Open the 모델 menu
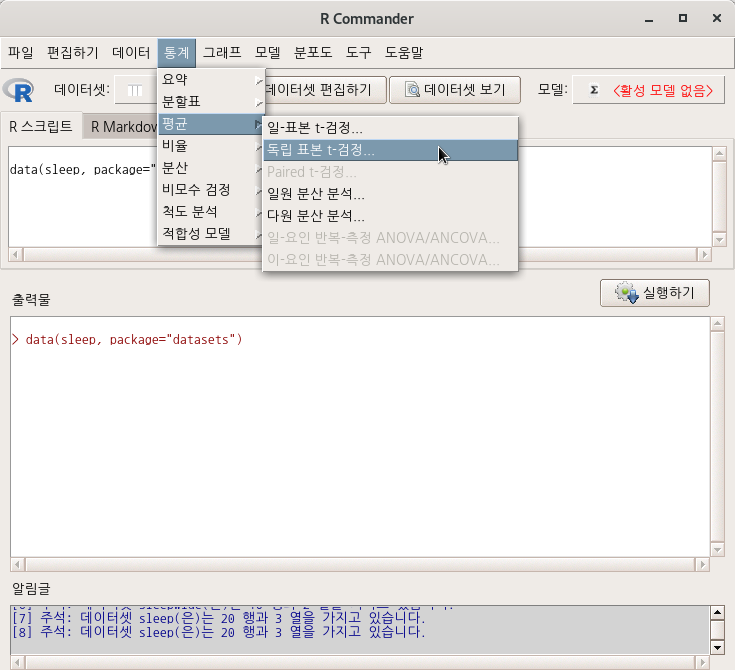 coord(268,52)
